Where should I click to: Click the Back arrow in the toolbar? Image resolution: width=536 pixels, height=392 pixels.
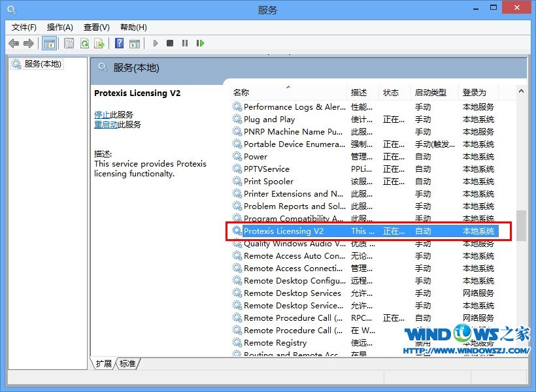pyautogui.click(x=14, y=43)
